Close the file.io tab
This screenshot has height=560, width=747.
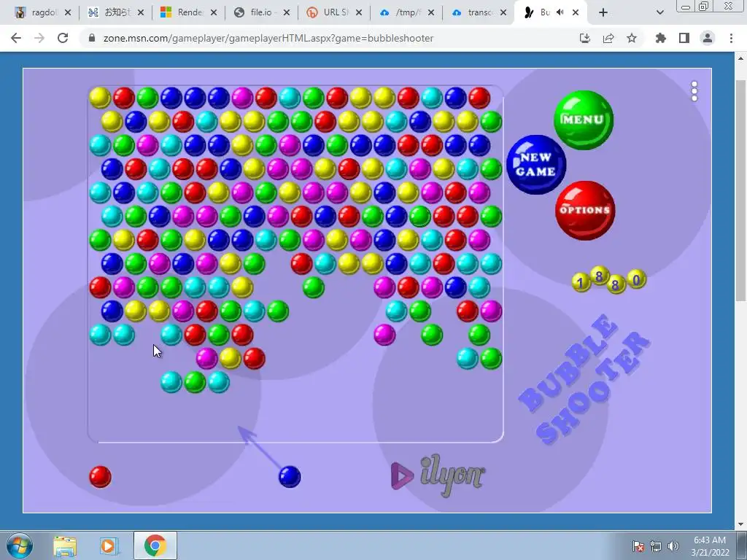point(286,12)
